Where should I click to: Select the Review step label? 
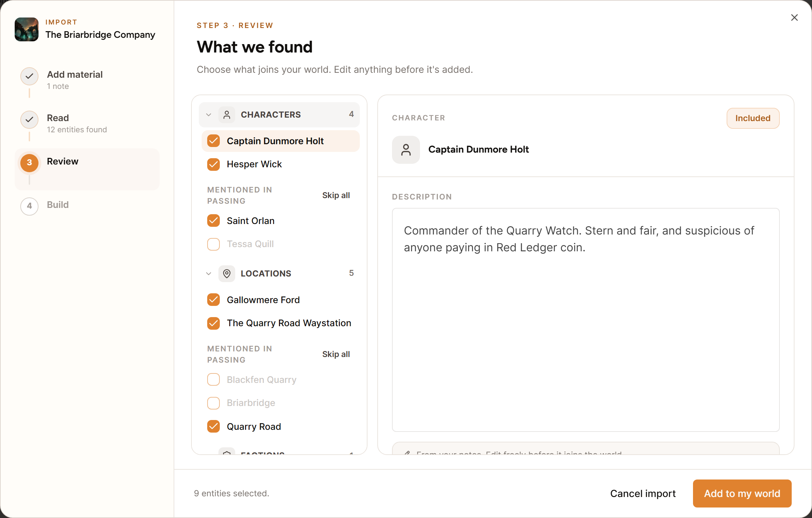(63, 161)
